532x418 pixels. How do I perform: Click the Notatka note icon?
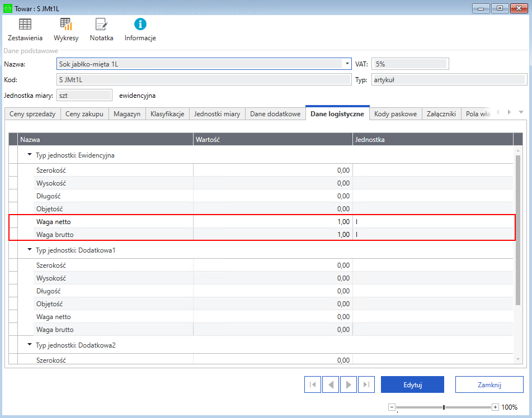point(101,25)
